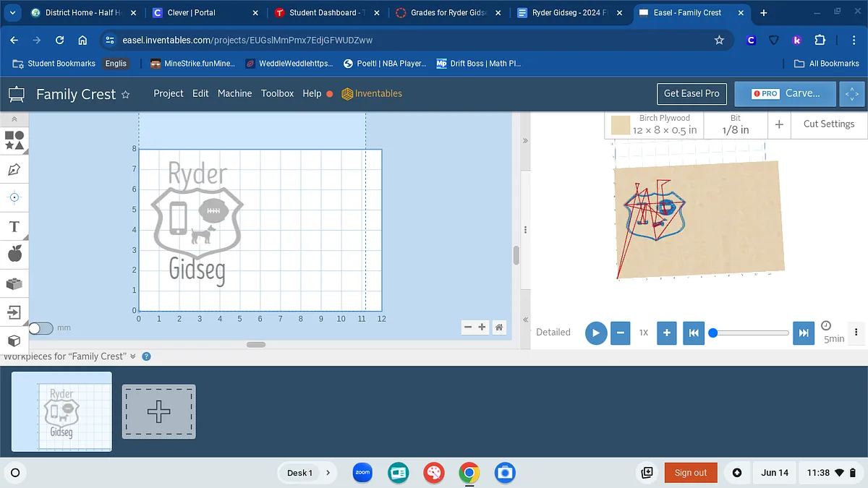Open the Machine menu
The image size is (868, 488).
pyautogui.click(x=234, y=93)
